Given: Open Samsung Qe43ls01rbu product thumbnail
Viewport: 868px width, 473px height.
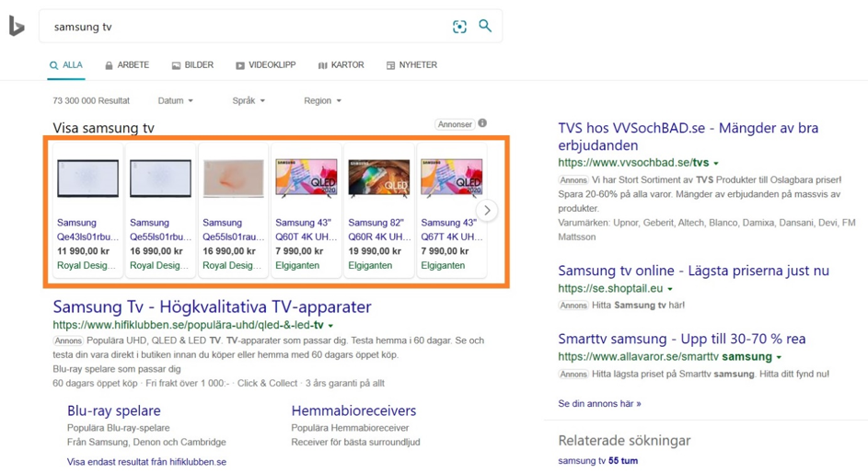Looking at the screenshot, I should (87, 179).
